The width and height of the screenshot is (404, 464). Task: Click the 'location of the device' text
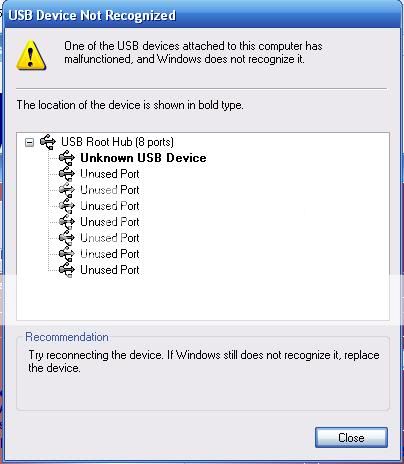130,105
